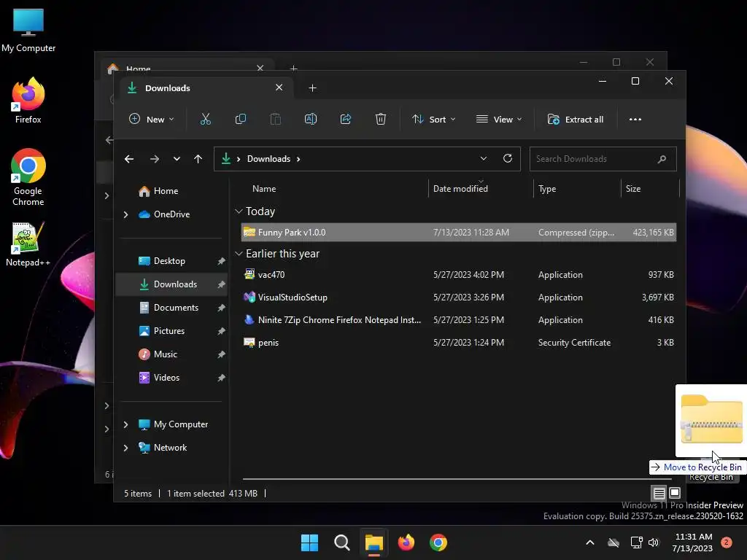Open recent locations dropdown arrow

[x=177, y=159]
